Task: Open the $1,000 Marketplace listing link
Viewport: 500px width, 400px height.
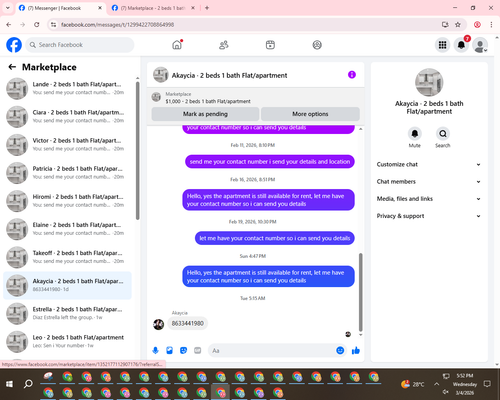Action: (208, 101)
